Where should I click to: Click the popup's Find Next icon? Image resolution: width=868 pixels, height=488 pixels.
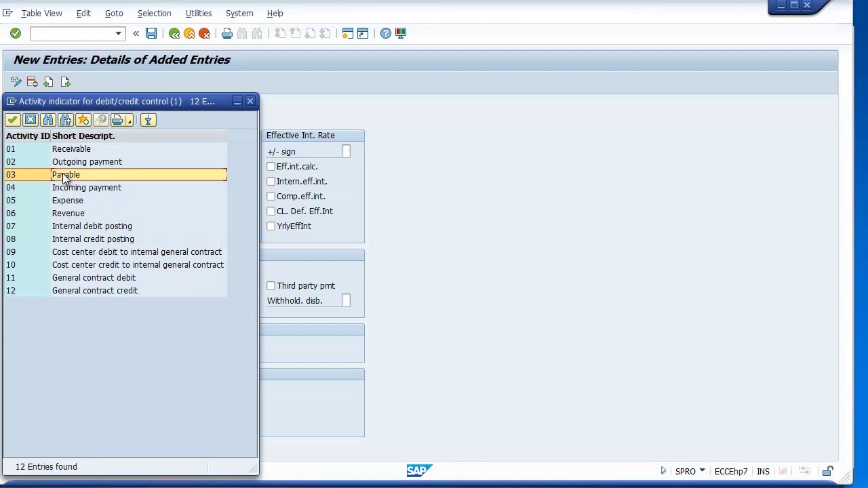coord(65,120)
